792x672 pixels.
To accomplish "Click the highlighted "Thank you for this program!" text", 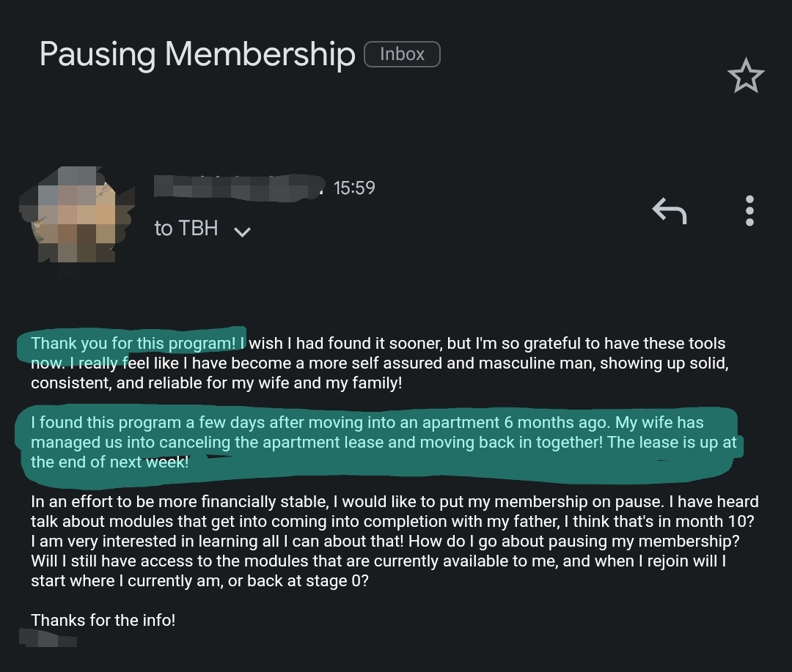I will coord(133,343).
